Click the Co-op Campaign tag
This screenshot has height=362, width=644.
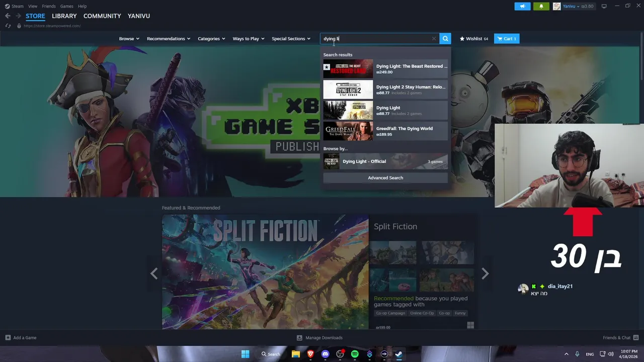[390, 313]
